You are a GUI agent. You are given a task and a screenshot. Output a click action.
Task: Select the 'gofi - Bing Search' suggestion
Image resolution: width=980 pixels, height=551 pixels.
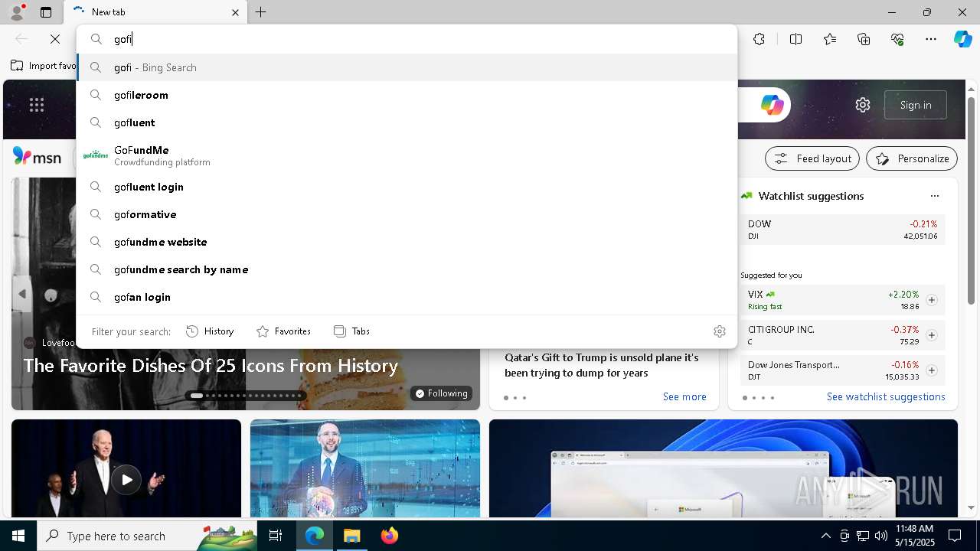tap(407, 67)
